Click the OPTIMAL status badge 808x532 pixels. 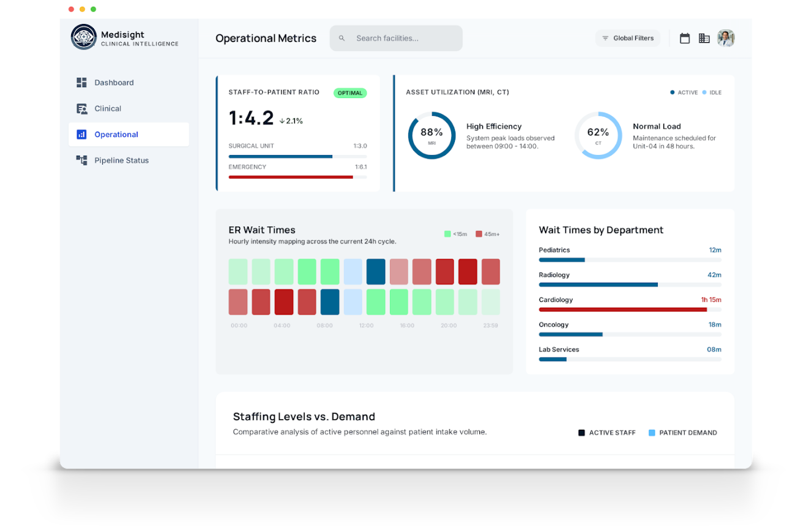pyautogui.click(x=350, y=92)
